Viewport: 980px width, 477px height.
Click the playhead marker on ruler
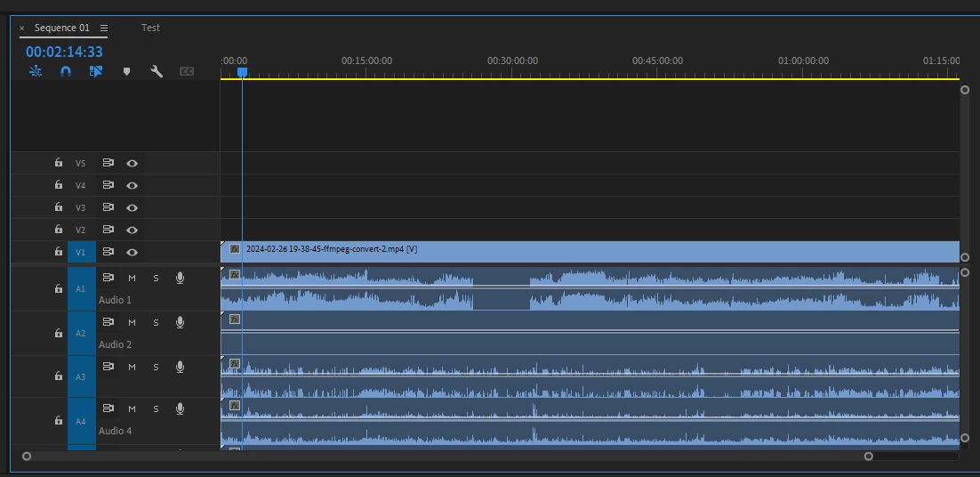[x=243, y=72]
